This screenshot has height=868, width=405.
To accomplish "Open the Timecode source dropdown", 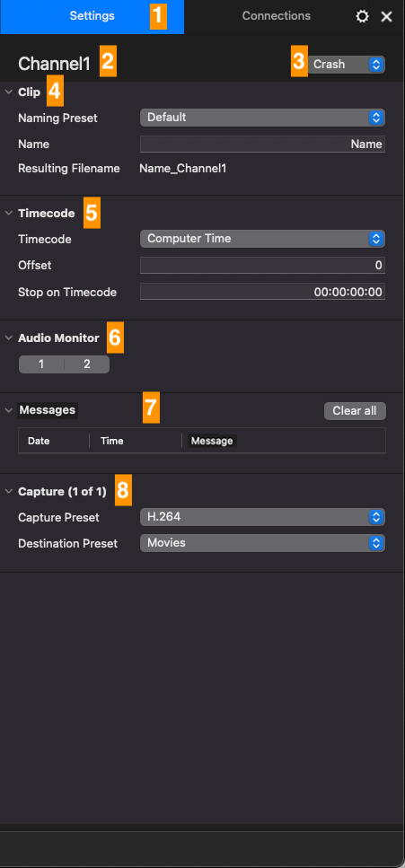I will (262, 239).
